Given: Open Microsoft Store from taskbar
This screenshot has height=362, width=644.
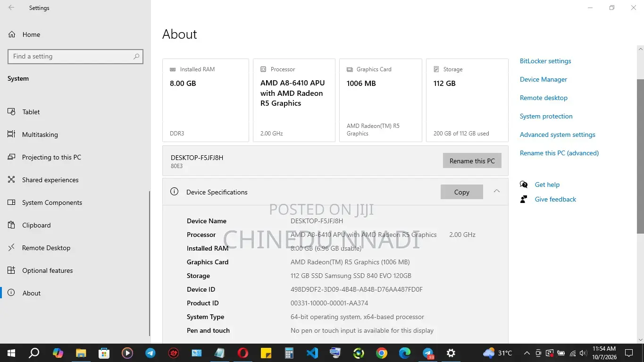Looking at the screenshot, I should (x=104, y=353).
